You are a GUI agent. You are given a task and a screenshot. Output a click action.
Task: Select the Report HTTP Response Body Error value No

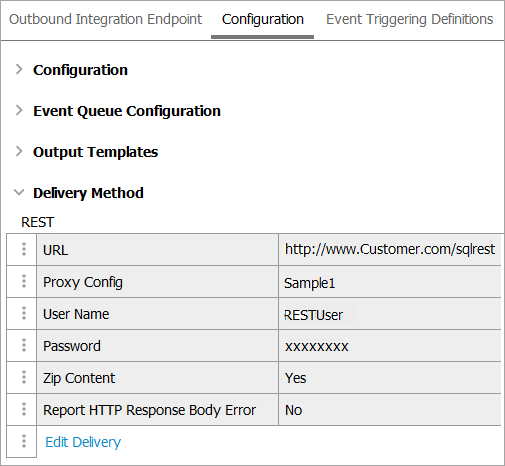pyautogui.click(x=293, y=410)
